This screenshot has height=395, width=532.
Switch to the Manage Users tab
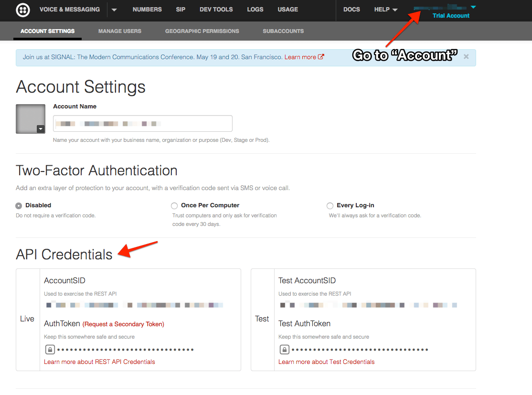pos(119,31)
